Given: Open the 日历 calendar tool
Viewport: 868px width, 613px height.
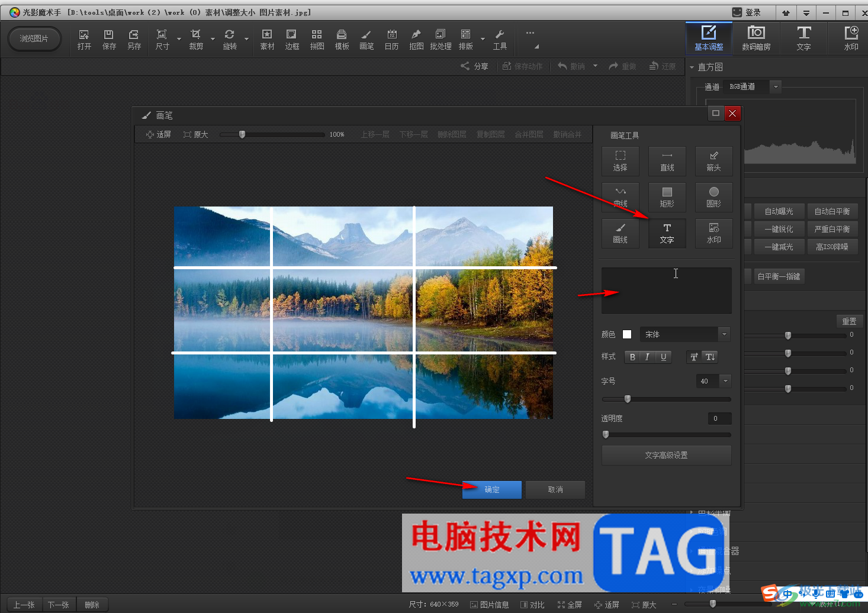Looking at the screenshot, I should pos(391,40).
